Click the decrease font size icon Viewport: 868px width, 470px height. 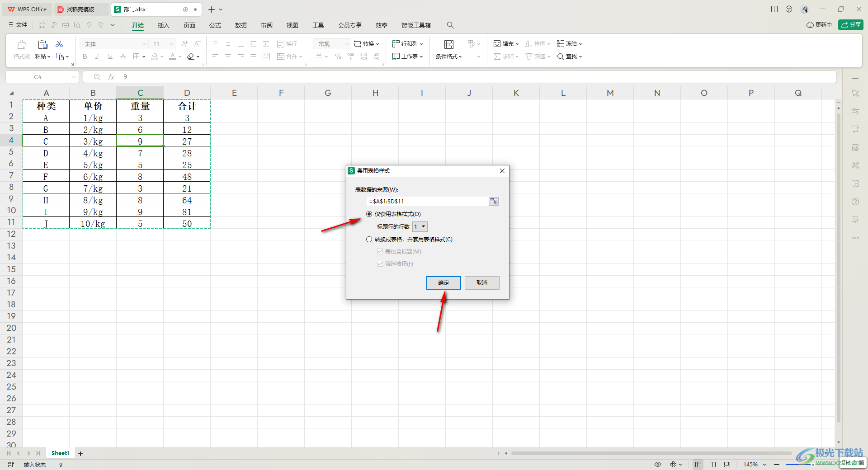pyautogui.click(x=197, y=44)
